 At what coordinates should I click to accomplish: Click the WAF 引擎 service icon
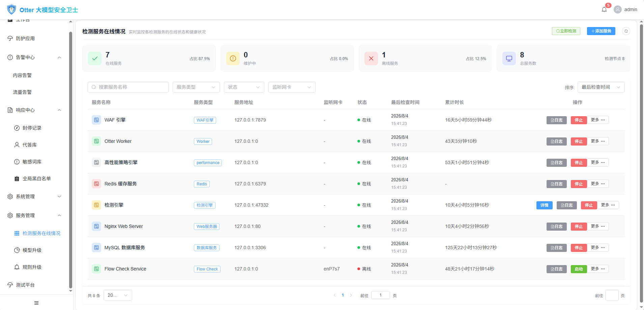(96, 120)
